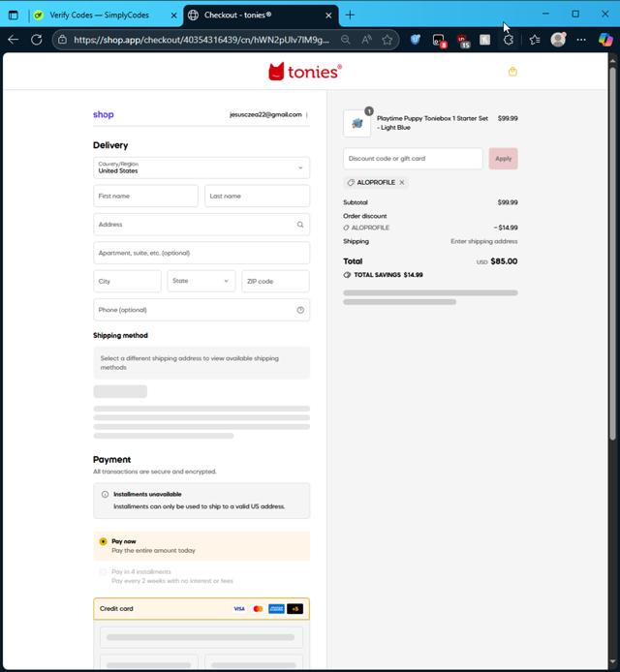This screenshot has height=672, width=620.
Task: Open a new browser tab
Action: click(x=350, y=15)
